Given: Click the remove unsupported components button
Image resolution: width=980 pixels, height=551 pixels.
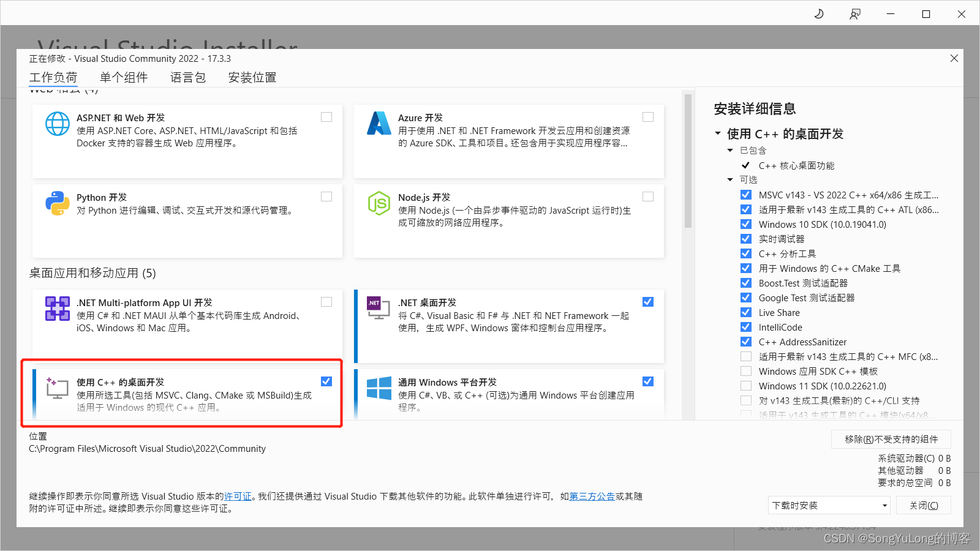Looking at the screenshot, I should pos(891,439).
